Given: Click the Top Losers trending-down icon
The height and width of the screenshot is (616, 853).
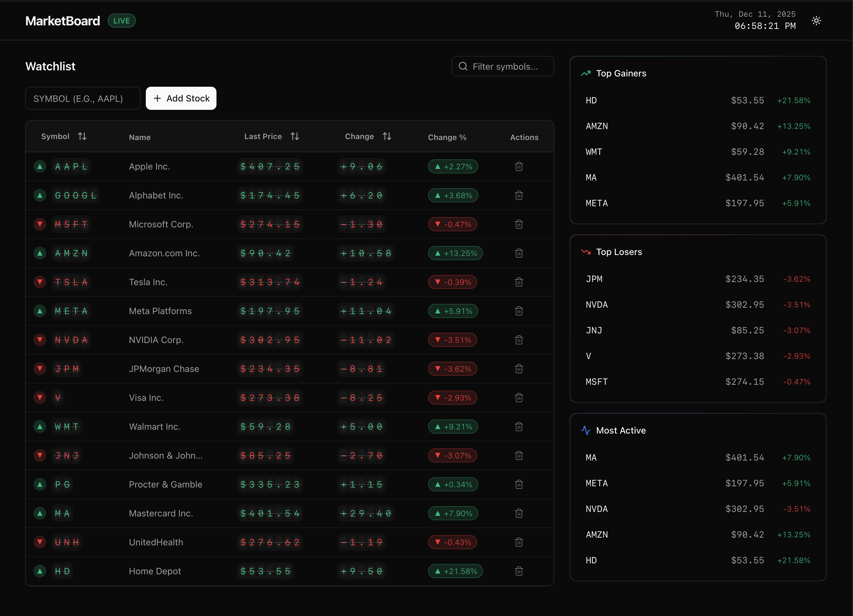Looking at the screenshot, I should click(585, 252).
